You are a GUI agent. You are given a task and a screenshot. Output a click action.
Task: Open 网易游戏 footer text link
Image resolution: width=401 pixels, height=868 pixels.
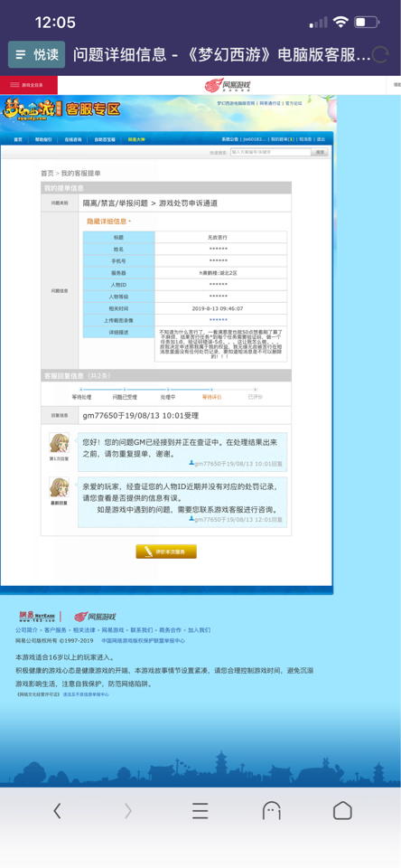(x=113, y=630)
